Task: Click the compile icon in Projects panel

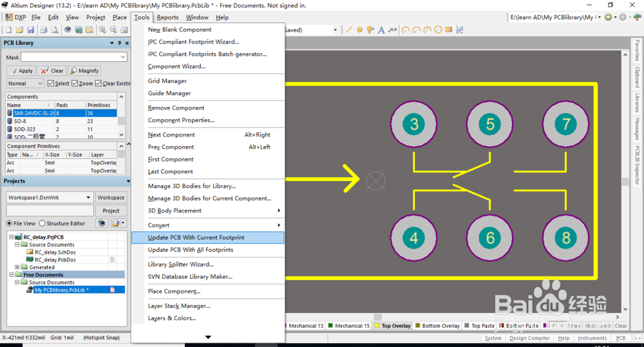Action: tap(102, 223)
